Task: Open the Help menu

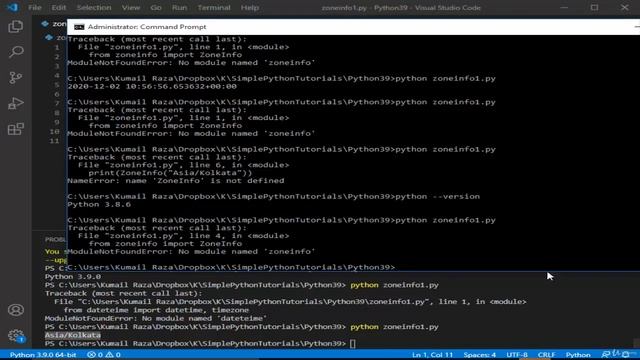Action: [249, 8]
